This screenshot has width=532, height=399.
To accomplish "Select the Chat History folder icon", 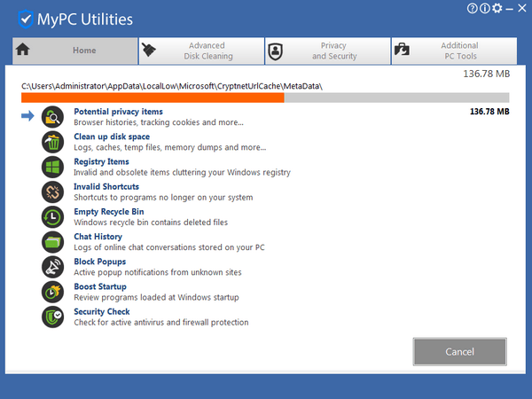I will click(52, 241).
